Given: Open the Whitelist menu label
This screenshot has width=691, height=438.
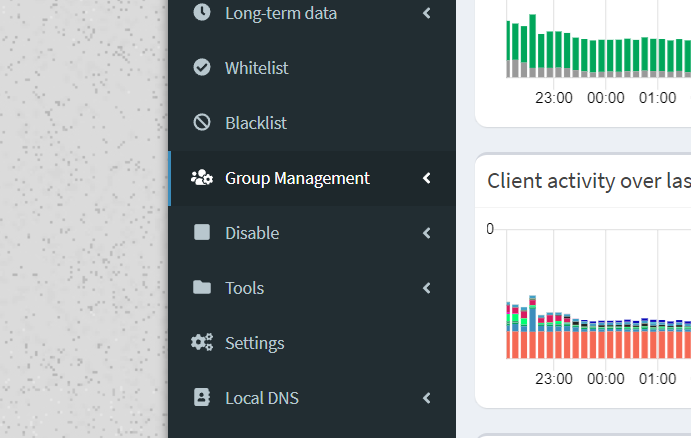Looking at the screenshot, I should [256, 68].
